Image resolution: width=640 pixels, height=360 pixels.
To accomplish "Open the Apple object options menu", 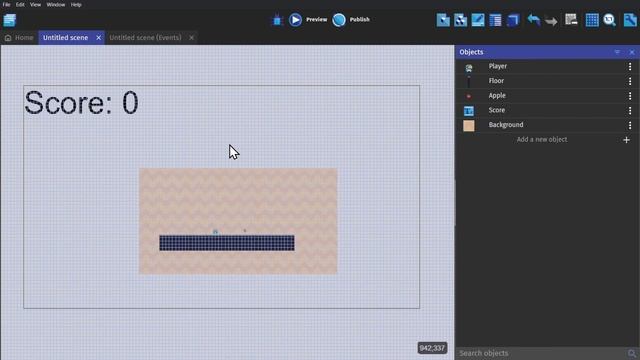I will 630,96.
